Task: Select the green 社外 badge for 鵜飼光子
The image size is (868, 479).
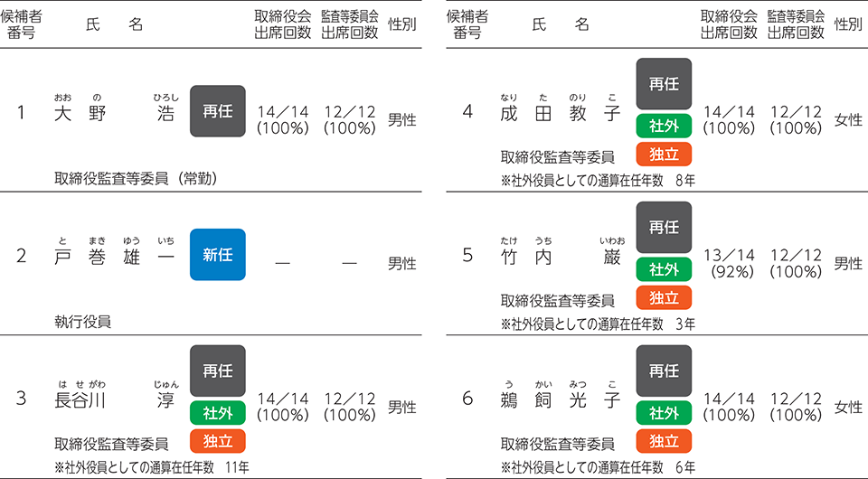Action: point(664,413)
